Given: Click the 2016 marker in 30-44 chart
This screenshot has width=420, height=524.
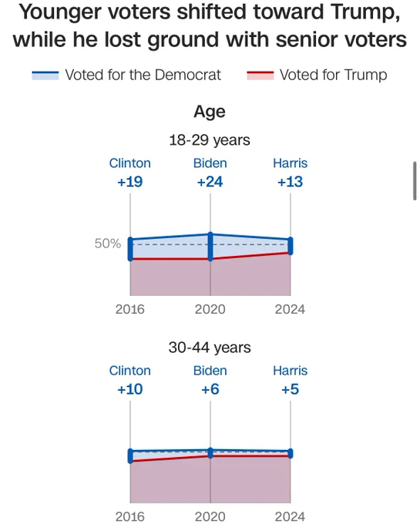Looking at the screenshot, I should (x=130, y=456).
